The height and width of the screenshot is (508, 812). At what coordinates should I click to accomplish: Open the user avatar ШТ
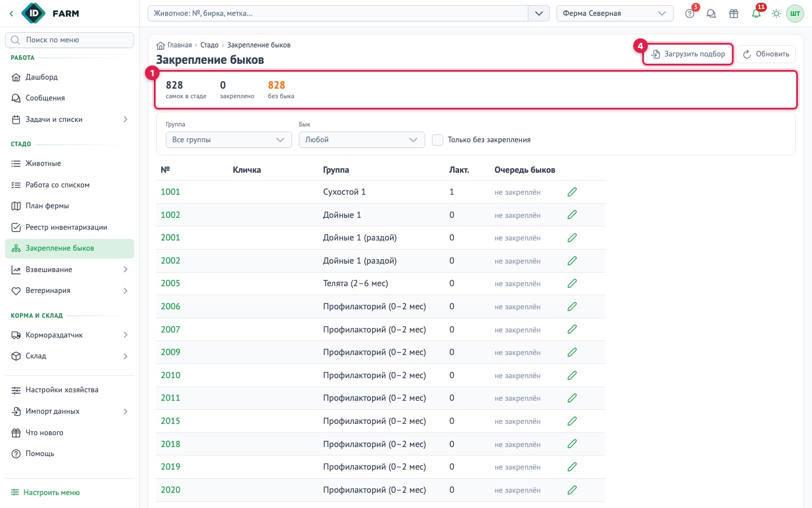(795, 14)
